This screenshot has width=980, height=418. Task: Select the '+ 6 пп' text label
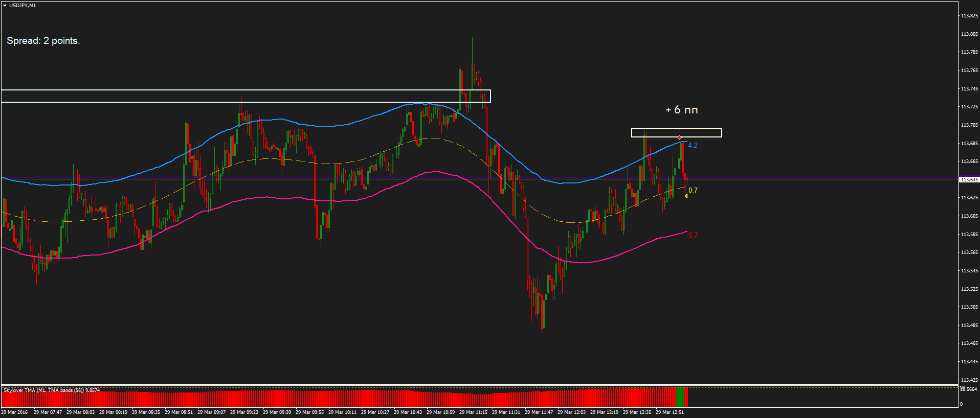pyautogui.click(x=682, y=110)
